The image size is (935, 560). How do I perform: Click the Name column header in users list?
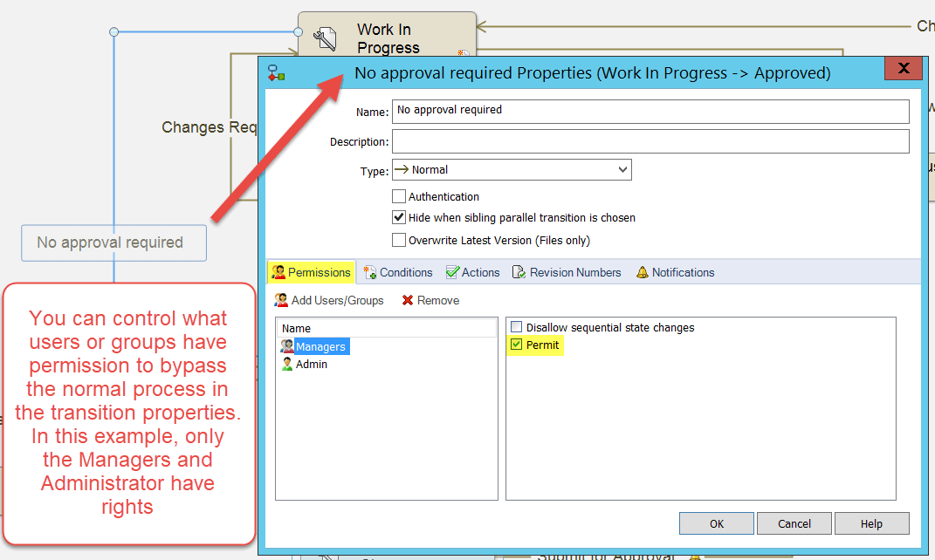point(387,328)
